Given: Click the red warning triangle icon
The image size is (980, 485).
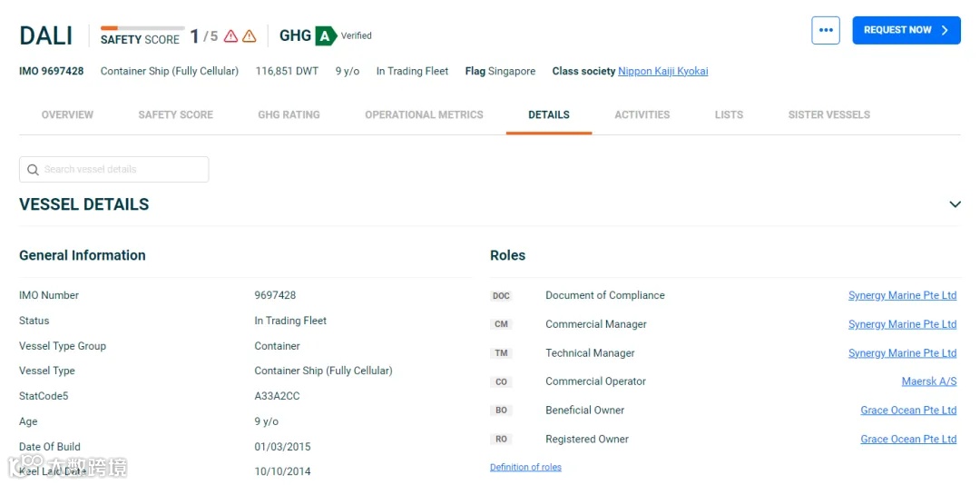Looking at the screenshot, I should 230,36.
